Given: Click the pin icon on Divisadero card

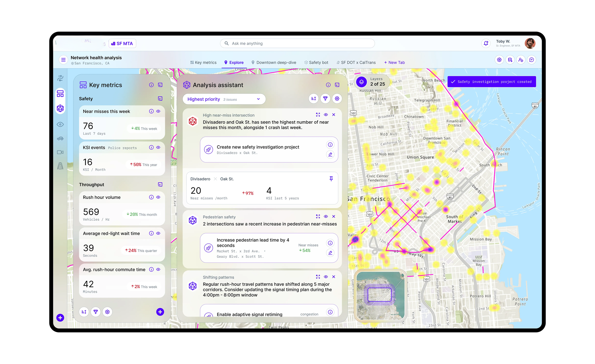Looking at the screenshot, I should pos(331,179).
